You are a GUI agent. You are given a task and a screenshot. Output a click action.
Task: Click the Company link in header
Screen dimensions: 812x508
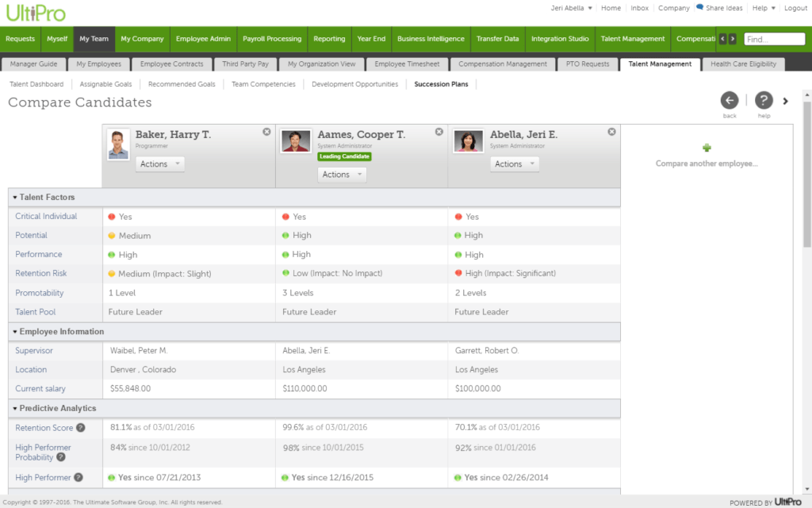tap(674, 8)
